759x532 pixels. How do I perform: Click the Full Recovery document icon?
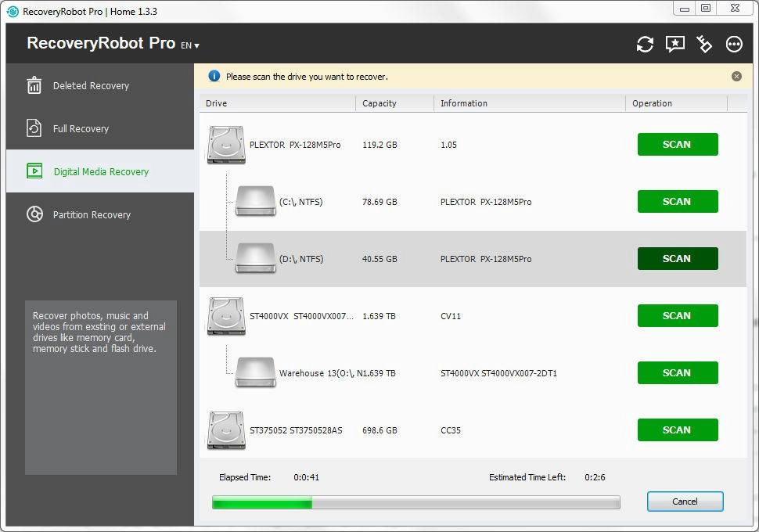tap(34, 128)
